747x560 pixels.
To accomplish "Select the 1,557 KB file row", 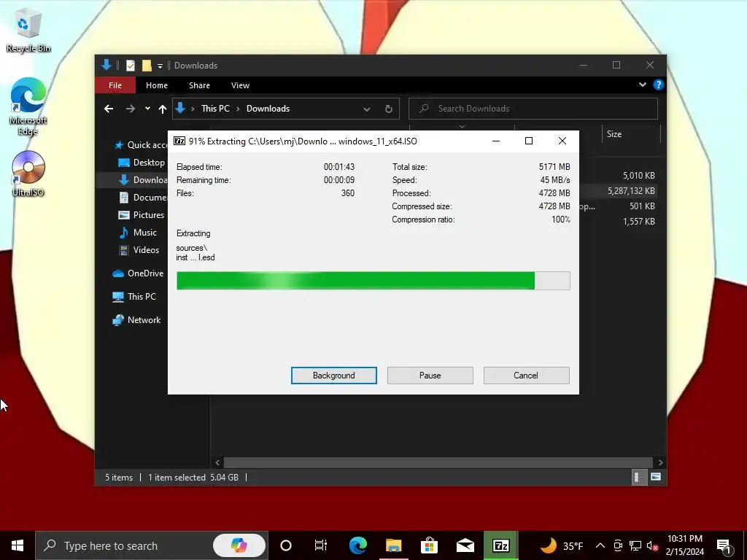I will (638, 222).
